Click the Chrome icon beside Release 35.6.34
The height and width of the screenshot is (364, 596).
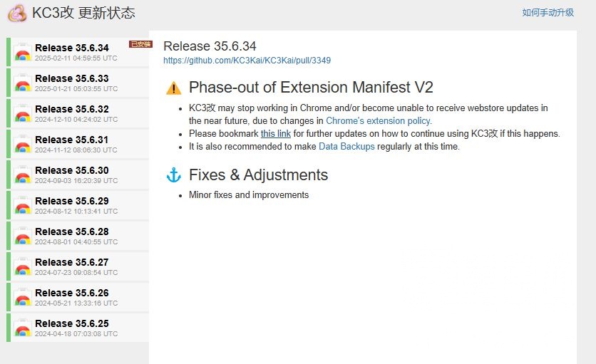pos(23,52)
